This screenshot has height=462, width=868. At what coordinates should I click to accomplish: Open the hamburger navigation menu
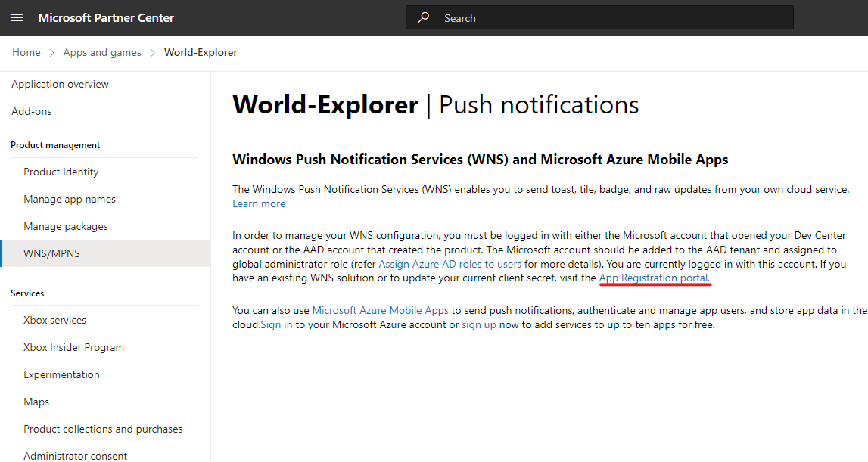[17, 17]
